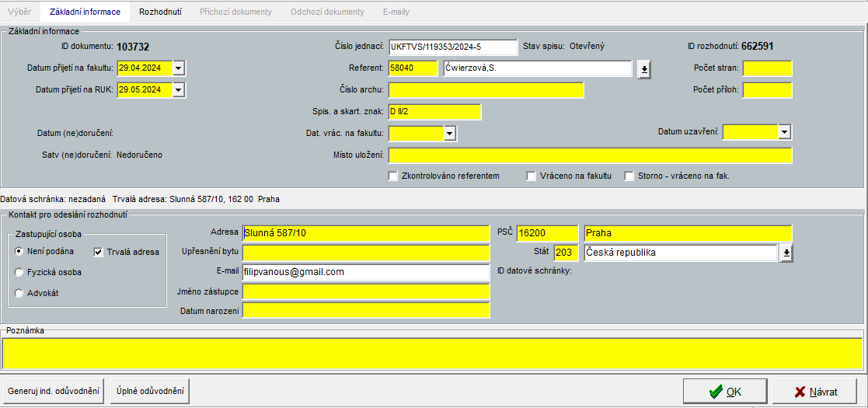
Task: Click the OK button with green checkmark
Action: [x=725, y=392]
